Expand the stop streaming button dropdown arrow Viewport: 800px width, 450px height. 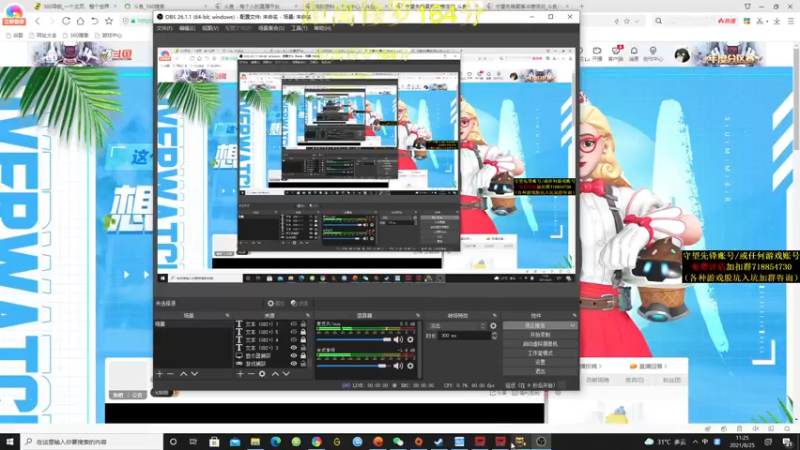coord(572,326)
